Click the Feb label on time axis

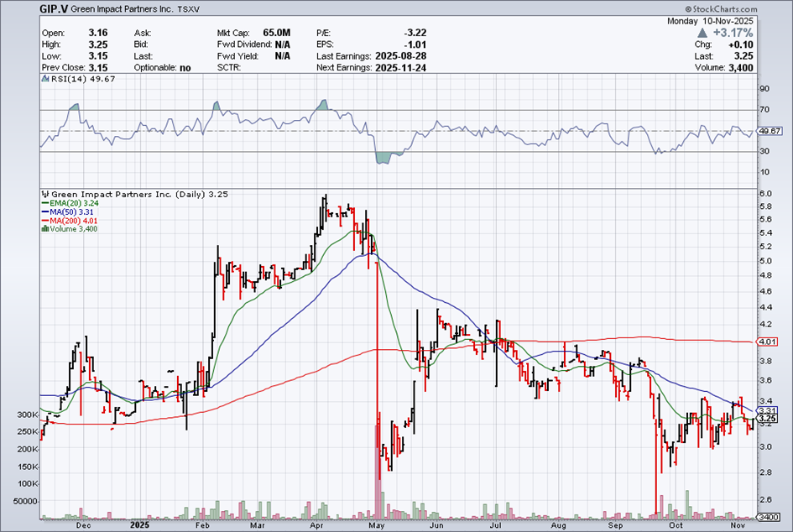(202, 525)
